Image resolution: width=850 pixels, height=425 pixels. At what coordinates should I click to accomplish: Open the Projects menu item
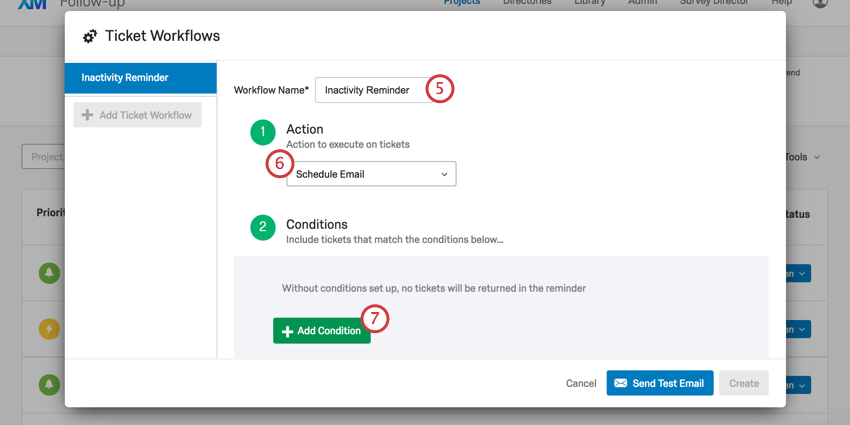tap(461, 3)
